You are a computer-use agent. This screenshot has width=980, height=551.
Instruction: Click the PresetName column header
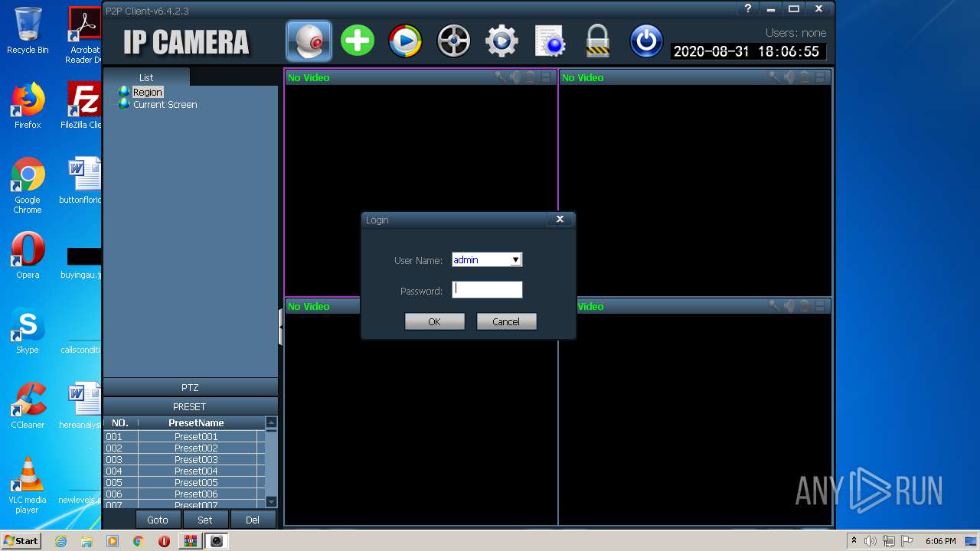(x=196, y=422)
